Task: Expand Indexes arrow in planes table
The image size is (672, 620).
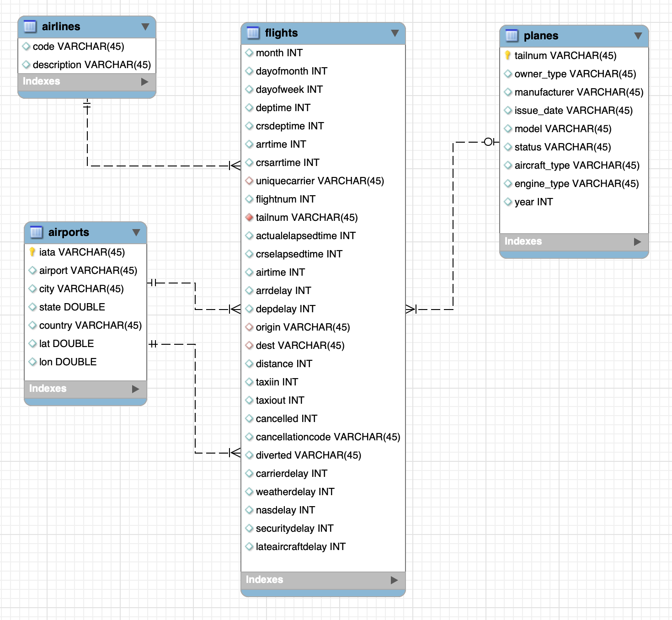Action: 638,242
